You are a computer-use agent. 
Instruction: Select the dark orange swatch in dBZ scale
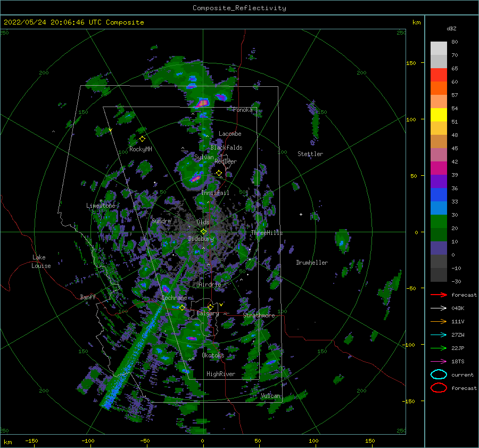pos(439,88)
